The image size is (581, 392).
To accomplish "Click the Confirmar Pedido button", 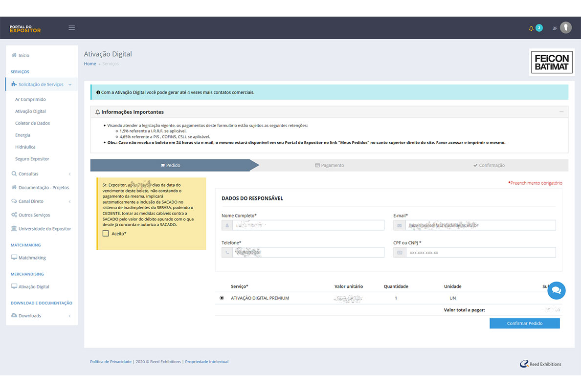I will tap(525, 324).
